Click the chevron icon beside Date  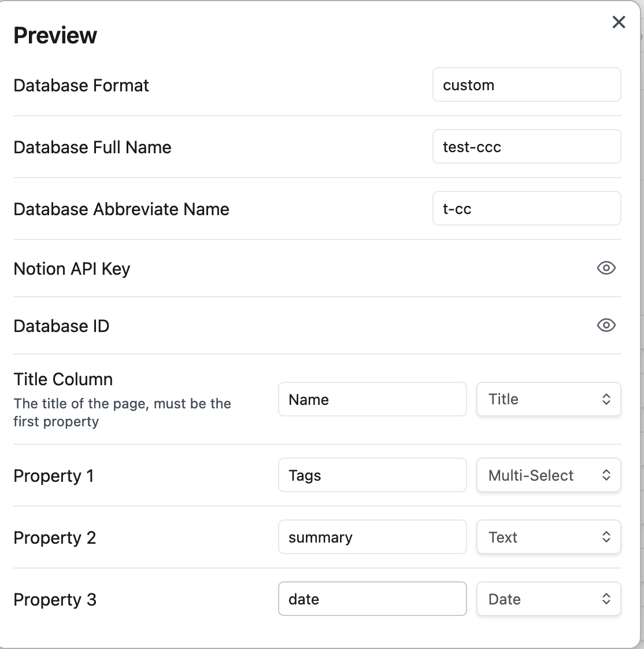(606, 599)
